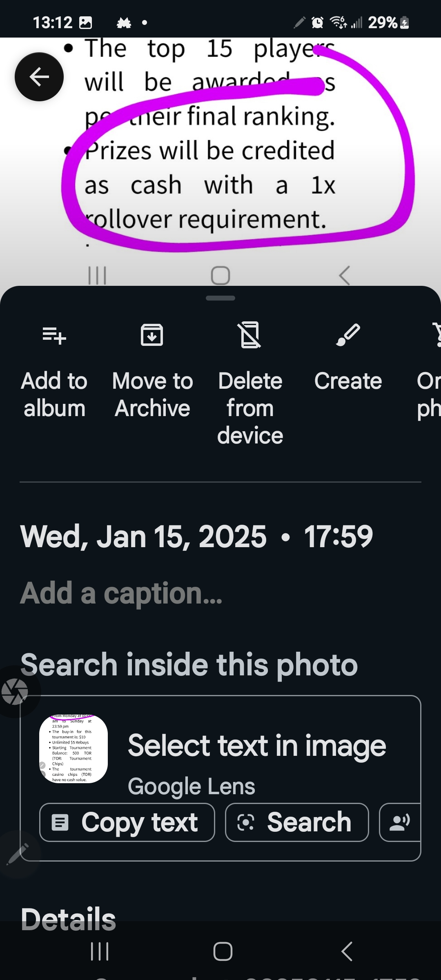The width and height of the screenshot is (441, 980).
Task: Tap the Listen button with speaking person icon
Action: click(x=400, y=822)
